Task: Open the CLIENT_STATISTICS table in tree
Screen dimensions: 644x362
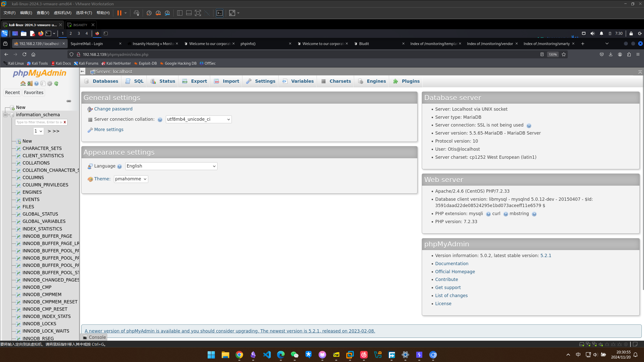Action: 43,156
